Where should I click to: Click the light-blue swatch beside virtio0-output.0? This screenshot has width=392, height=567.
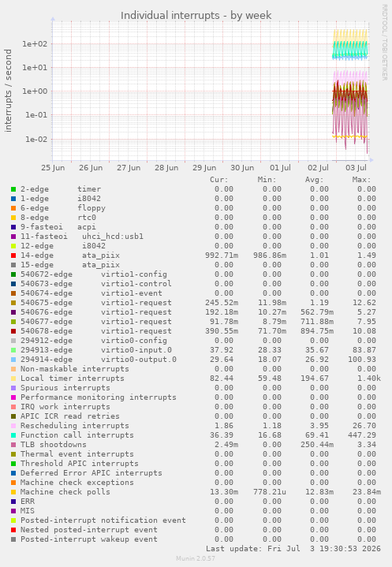(x=13, y=360)
